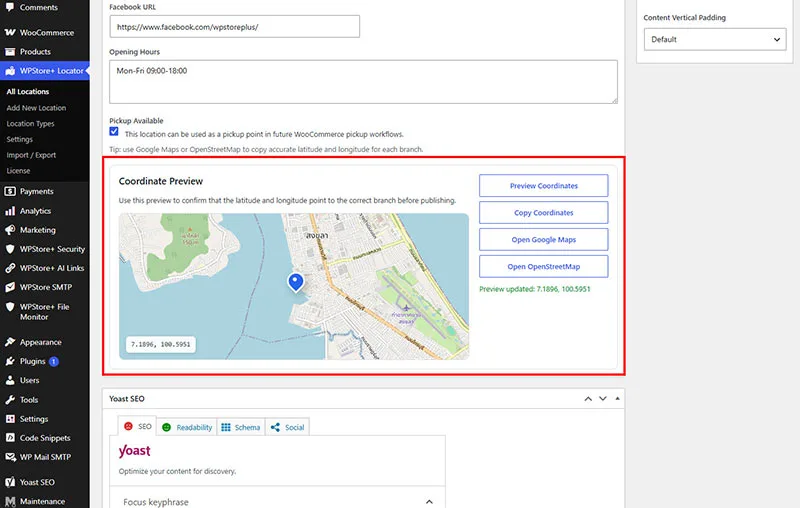Click the WPStore+ File Monitor shield icon
This screenshot has width=800, height=508.
pyautogui.click(x=10, y=307)
